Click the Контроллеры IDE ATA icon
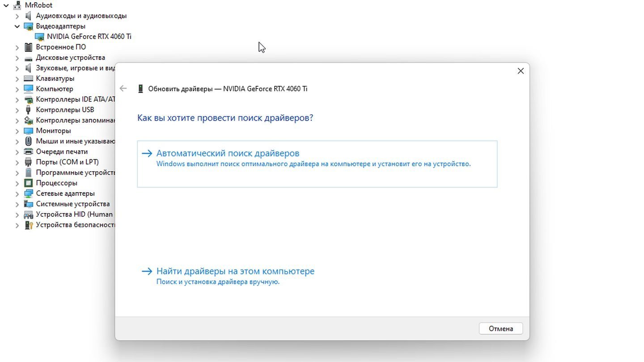The width and height of the screenshot is (644, 362). pos(28,99)
